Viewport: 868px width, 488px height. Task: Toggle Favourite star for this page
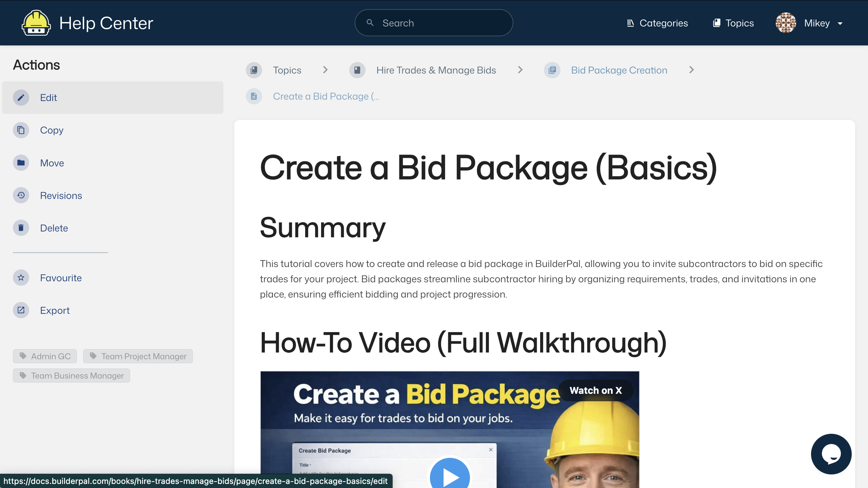pyautogui.click(x=21, y=278)
